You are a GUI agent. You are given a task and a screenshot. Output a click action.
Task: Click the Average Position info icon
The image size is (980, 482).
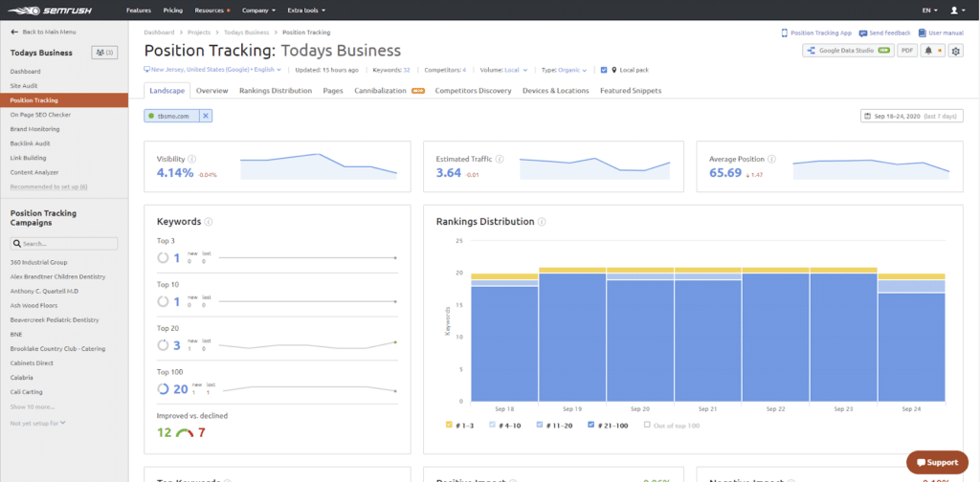point(772,159)
